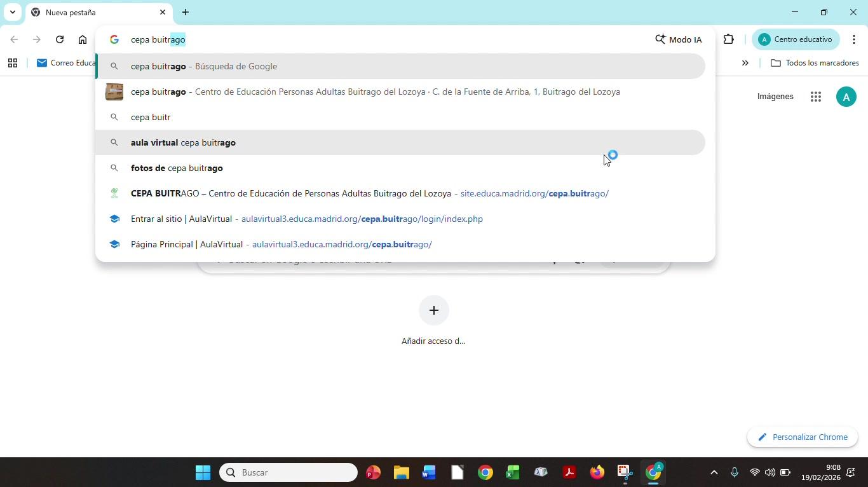Open the notifications bell in the tray
The height and width of the screenshot is (487, 868).
[x=851, y=472]
